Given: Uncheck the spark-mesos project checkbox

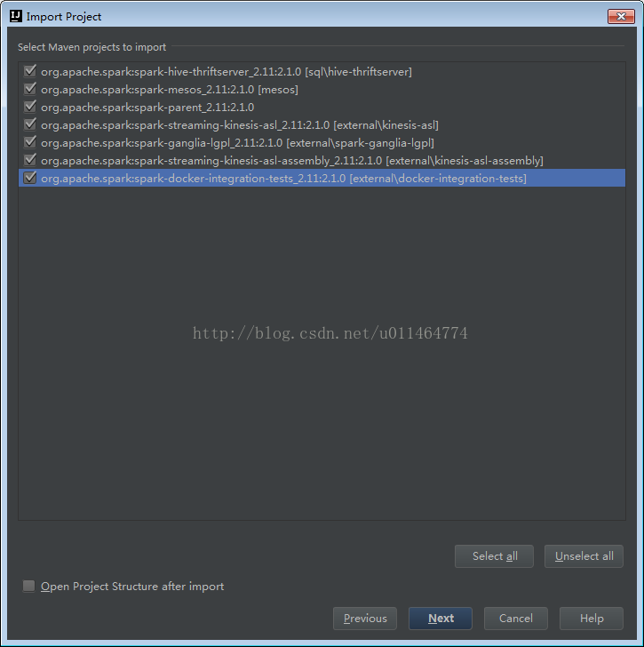Looking at the screenshot, I should [30, 89].
